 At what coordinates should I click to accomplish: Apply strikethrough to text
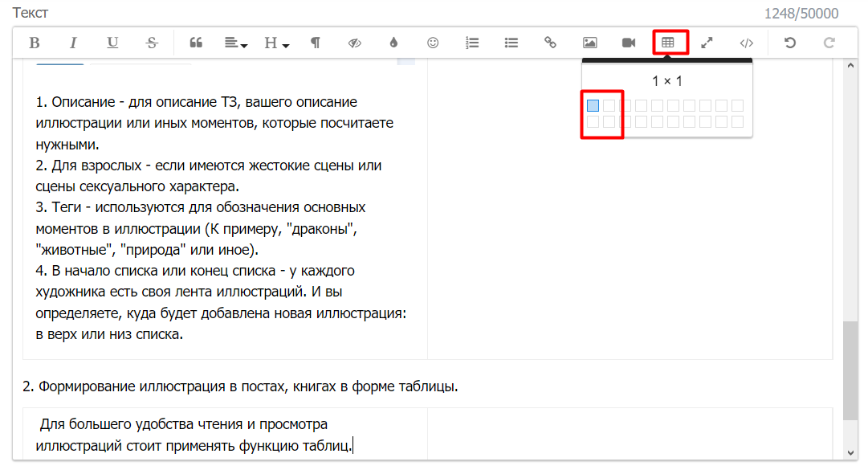coord(152,43)
